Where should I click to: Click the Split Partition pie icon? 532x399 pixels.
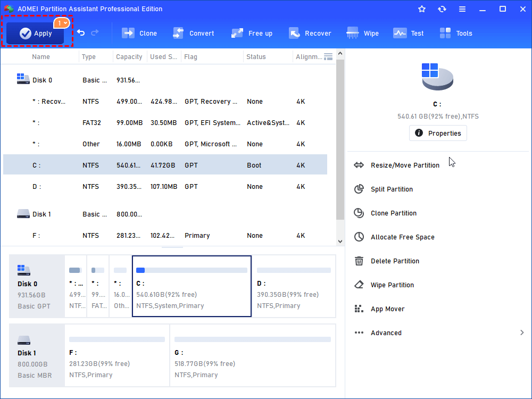(x=359, y=189)
